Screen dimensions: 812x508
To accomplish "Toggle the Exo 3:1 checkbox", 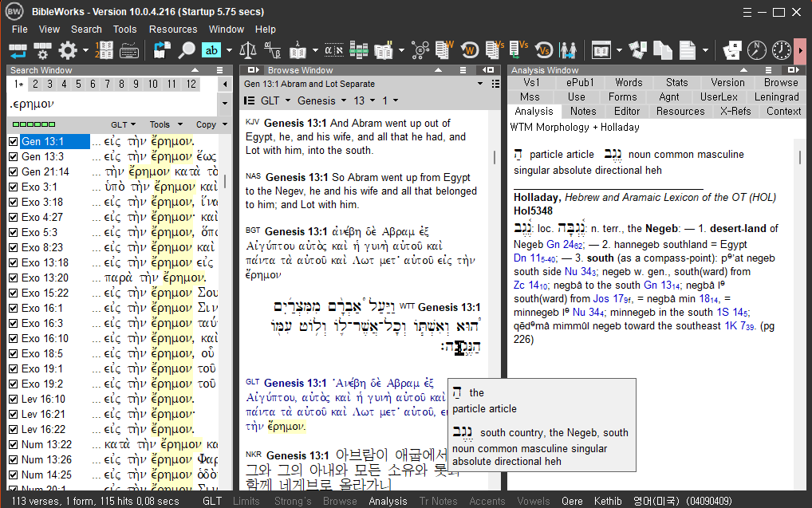I will (x=14, y=187).
